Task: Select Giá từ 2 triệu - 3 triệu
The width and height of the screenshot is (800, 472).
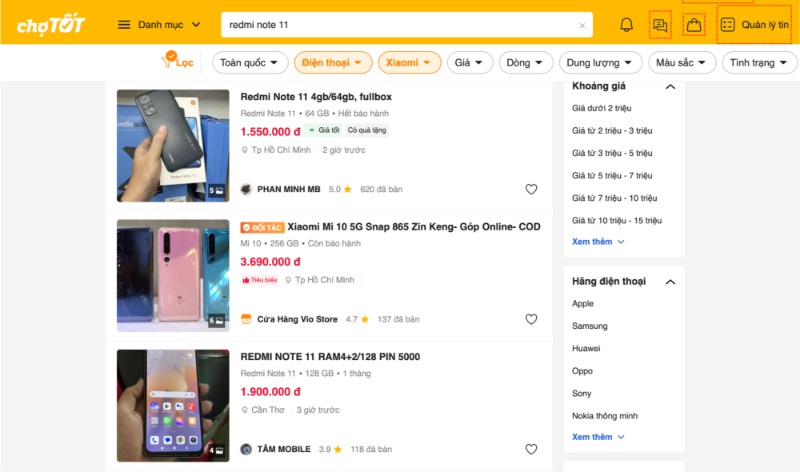Action: click(x=612, y=131)
